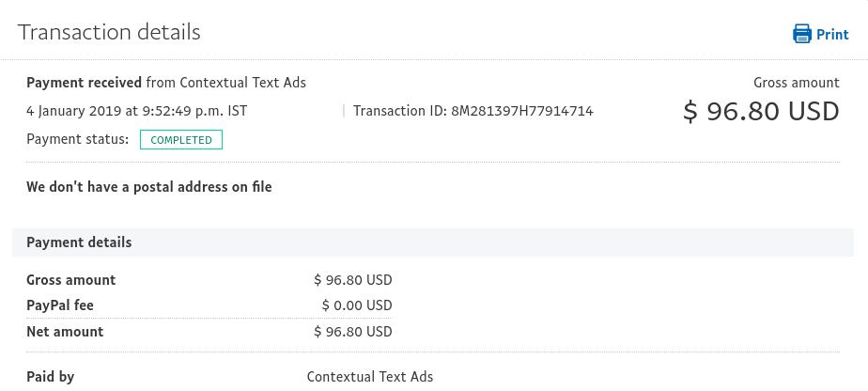Click the Gross amount value in details
This screenshot has height=391, width=868.
[x=353, y=280]
